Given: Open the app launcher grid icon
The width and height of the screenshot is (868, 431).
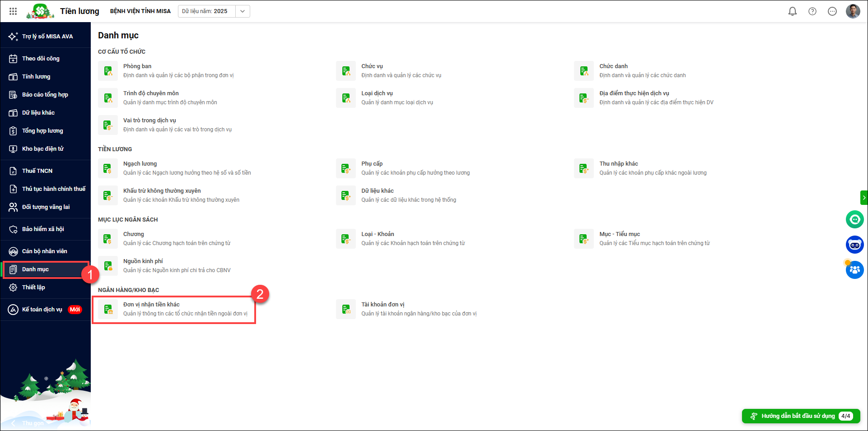Looking at the screenshot, I should pos(13,11).
